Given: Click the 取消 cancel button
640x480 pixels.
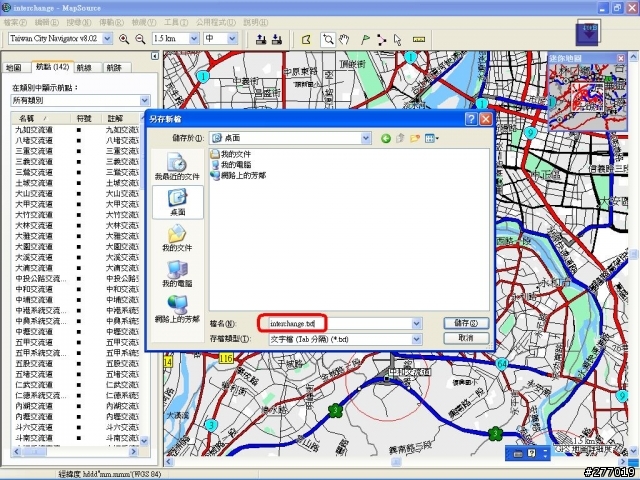Looking at the screenshot, I should click(466, 338).
